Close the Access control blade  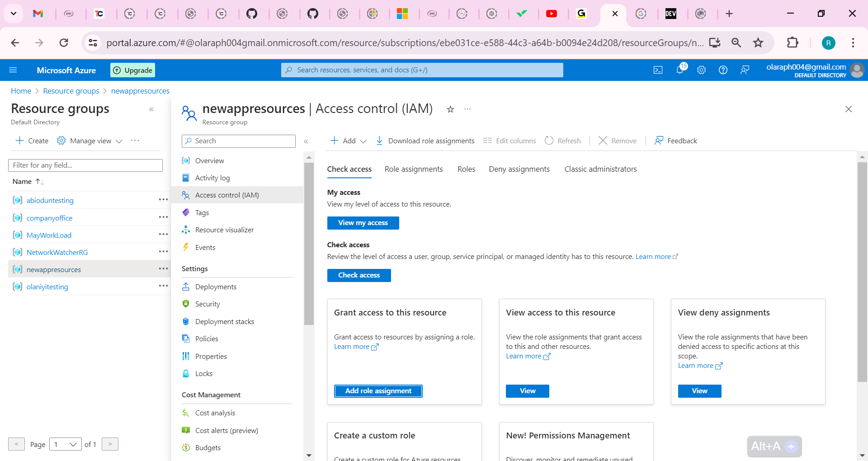(849, 109)
